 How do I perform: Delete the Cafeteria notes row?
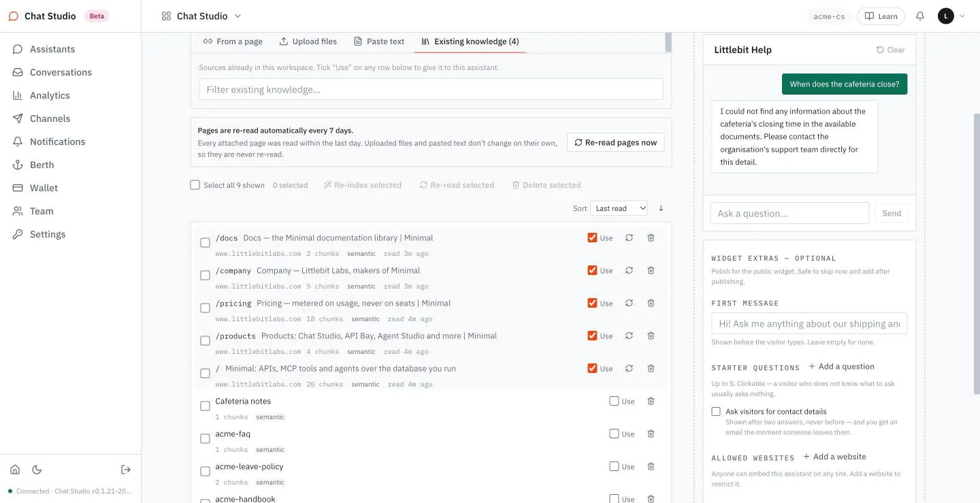pos(651,401)
